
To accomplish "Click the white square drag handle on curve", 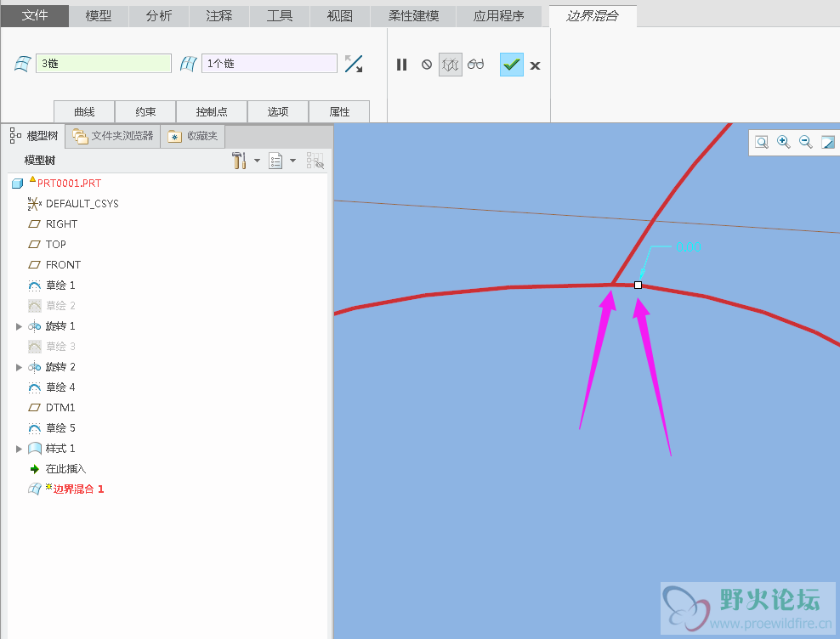I will coord(638,285).
